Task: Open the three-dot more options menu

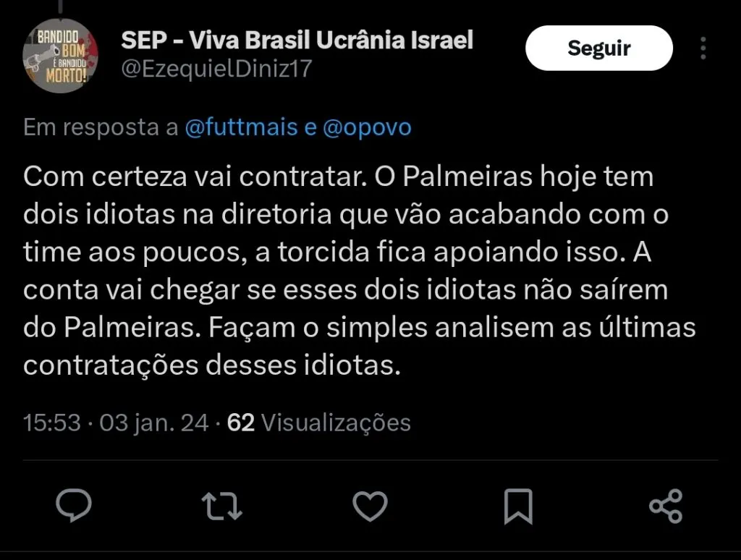Action: tap(703, 48)
